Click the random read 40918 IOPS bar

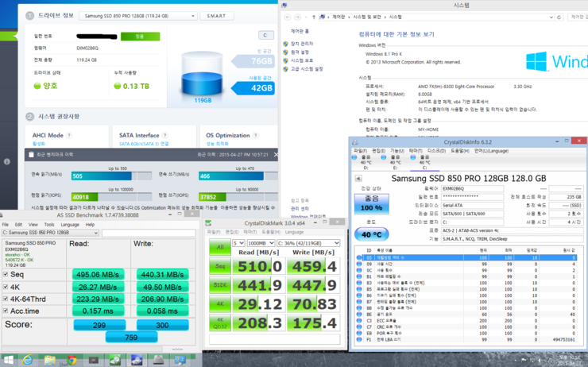(x=111, y=197)
